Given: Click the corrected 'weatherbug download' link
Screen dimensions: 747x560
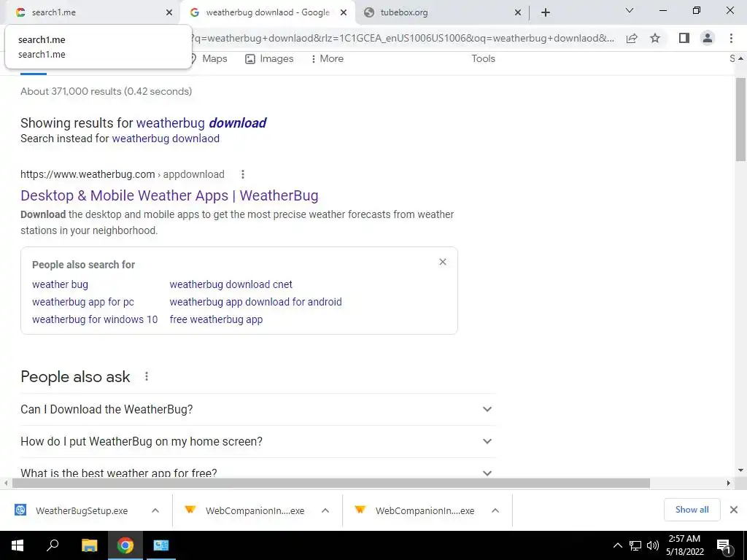Looking at the screenshot, I should coord(201,122).
